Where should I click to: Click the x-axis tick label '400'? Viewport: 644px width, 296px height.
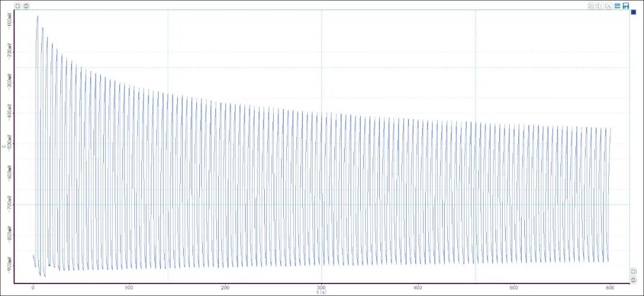click(417, 288)
